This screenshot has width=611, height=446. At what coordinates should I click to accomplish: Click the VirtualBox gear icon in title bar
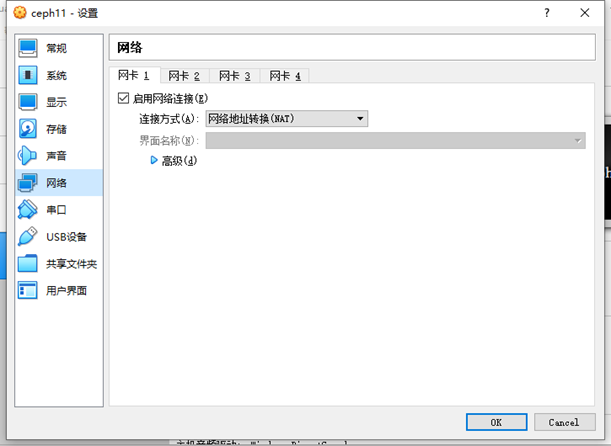pos(19,13)
